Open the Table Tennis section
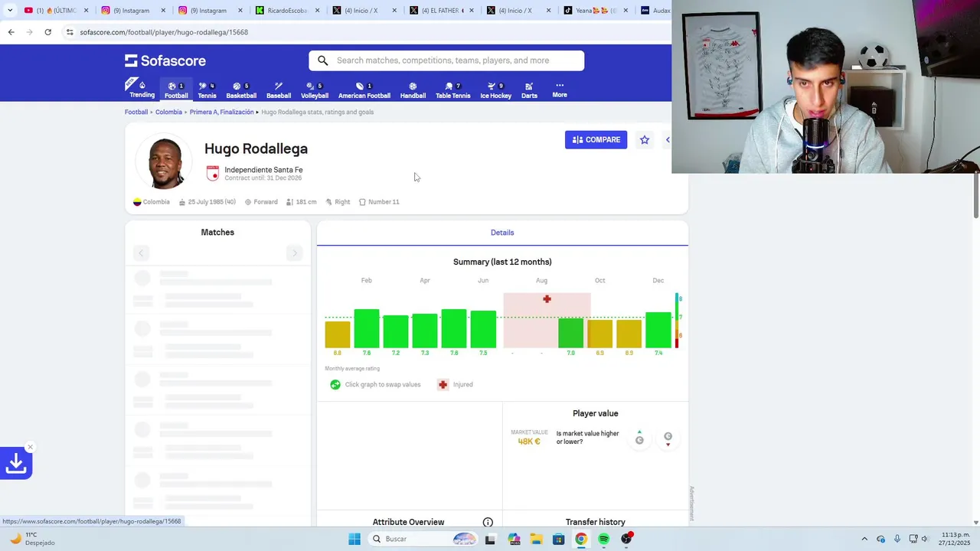This screenshot has width=980, height=551. [x=453, y=90]
